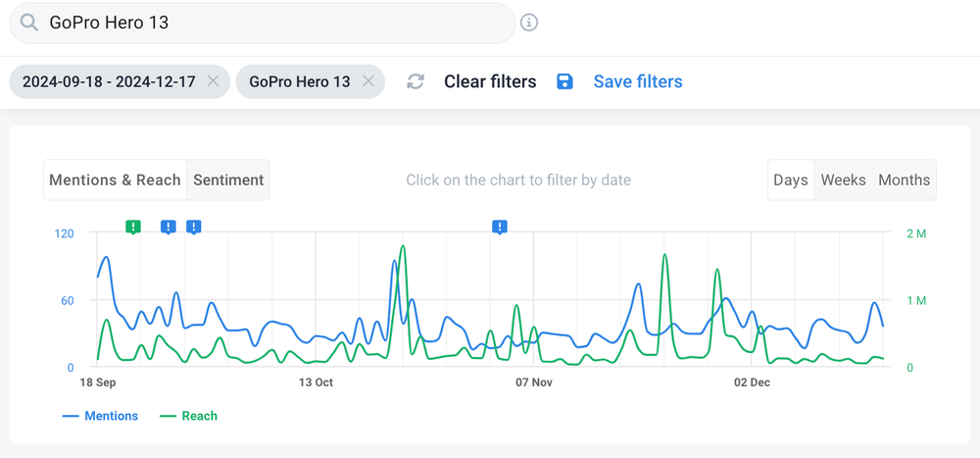980x458 pixels.
Task: Open the green alert marker on chart
Action: [133, 228]
